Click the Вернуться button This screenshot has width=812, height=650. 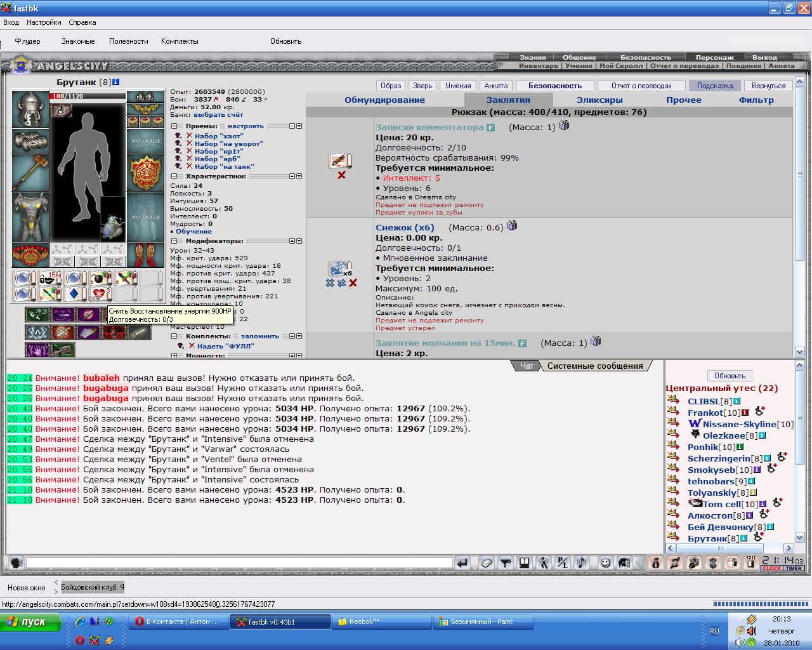pos(768,86)
